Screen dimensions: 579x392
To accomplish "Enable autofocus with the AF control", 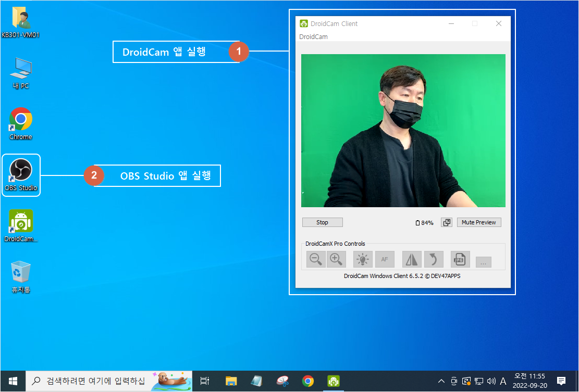I will [385, 259].
